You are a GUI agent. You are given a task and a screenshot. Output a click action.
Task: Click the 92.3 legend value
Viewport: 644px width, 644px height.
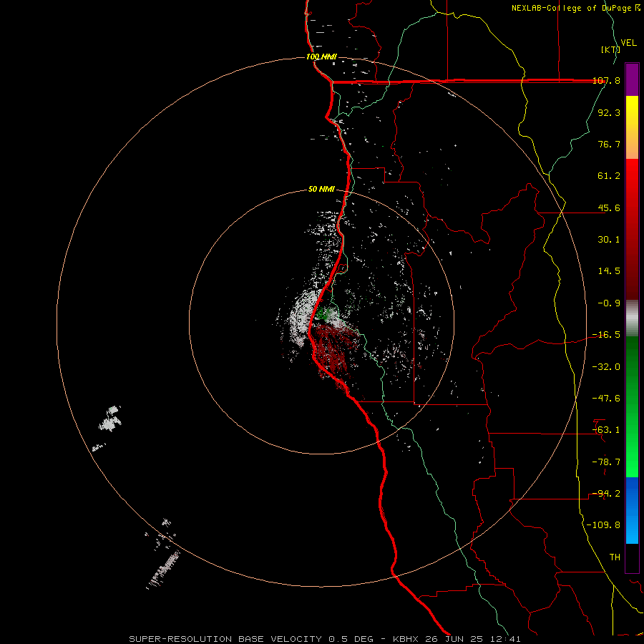click(x=609, y=112)
